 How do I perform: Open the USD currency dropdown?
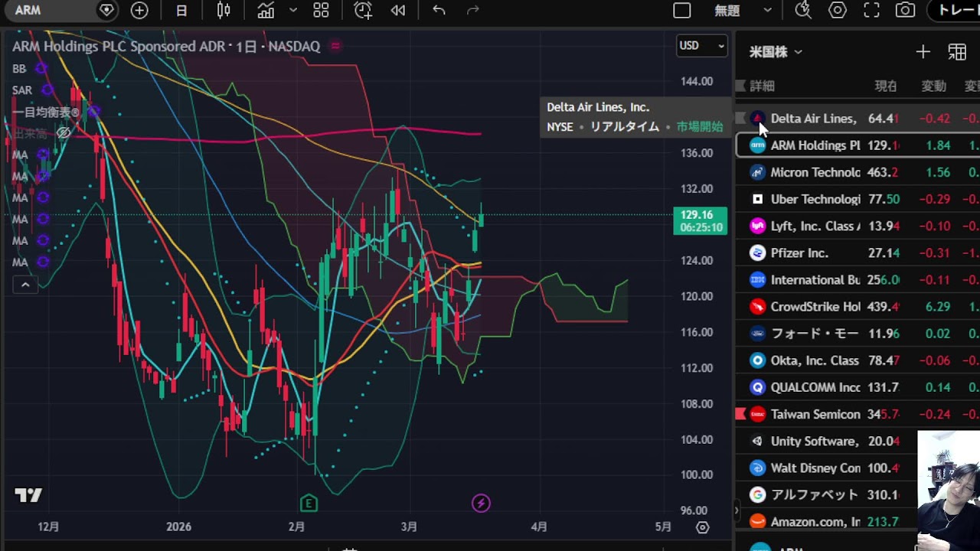(702, 46)
